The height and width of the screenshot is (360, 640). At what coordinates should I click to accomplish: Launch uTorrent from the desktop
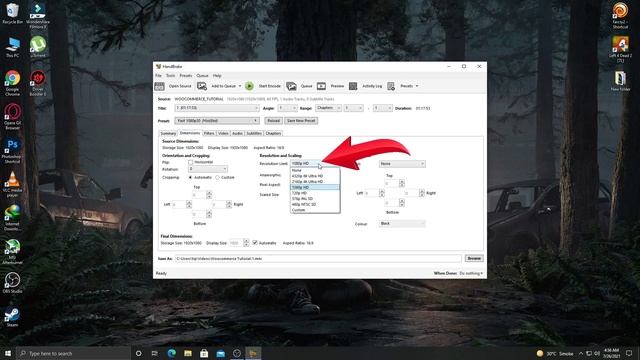point(38,47)
